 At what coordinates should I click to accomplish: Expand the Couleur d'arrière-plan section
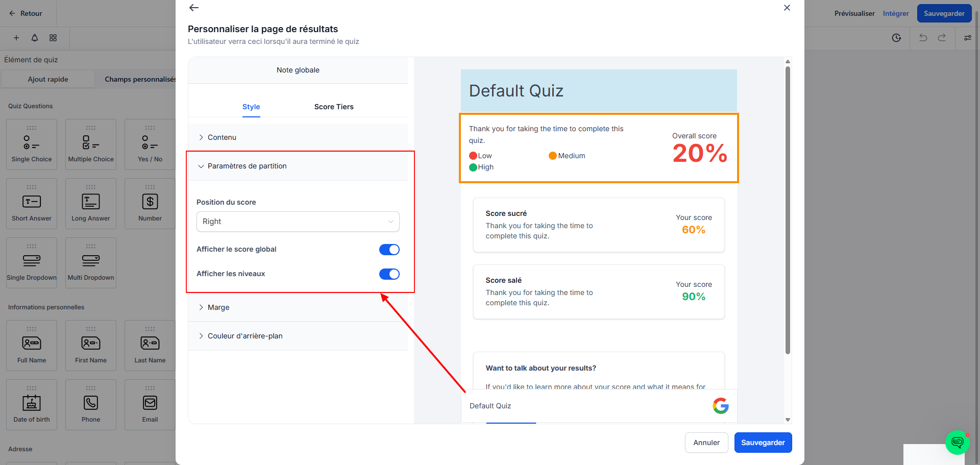(298, 336)
